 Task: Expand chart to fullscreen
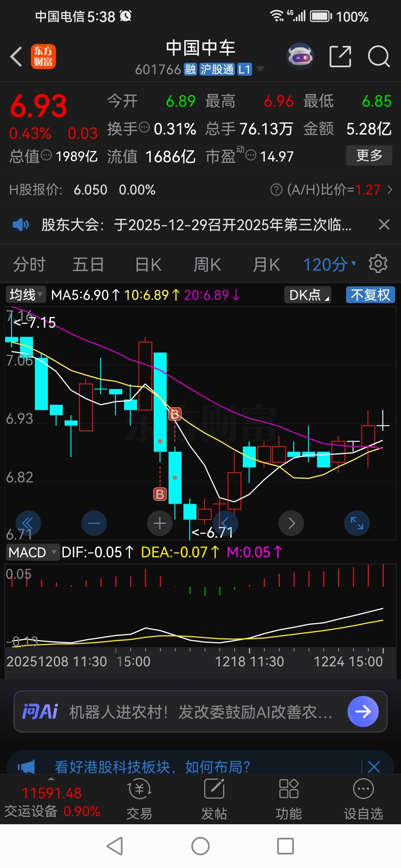(x=357, y=523)
